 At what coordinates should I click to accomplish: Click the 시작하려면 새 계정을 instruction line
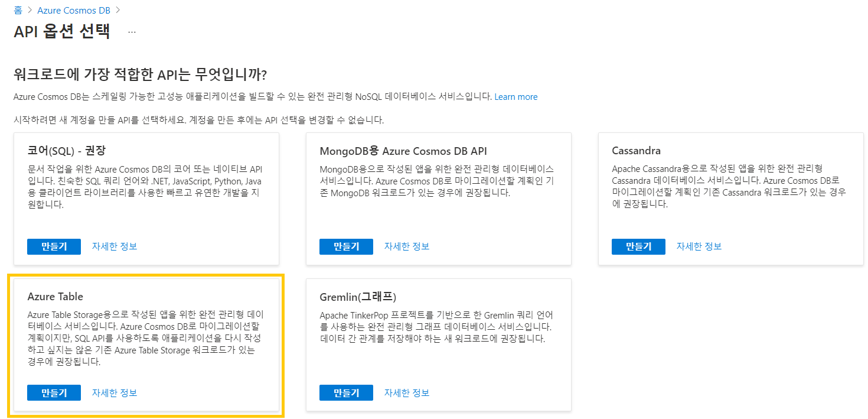click(198, 120)
